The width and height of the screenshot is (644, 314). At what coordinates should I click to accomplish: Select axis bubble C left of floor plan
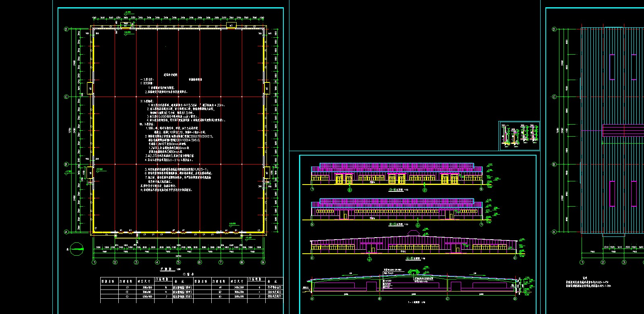click(x=66, y=97)
